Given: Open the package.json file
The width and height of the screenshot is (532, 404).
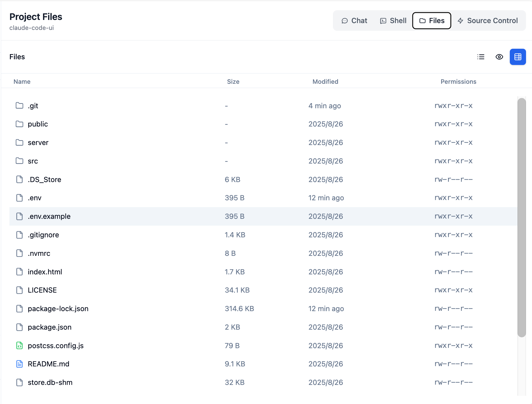Looking at the screenshot, I should pos(50,327).
